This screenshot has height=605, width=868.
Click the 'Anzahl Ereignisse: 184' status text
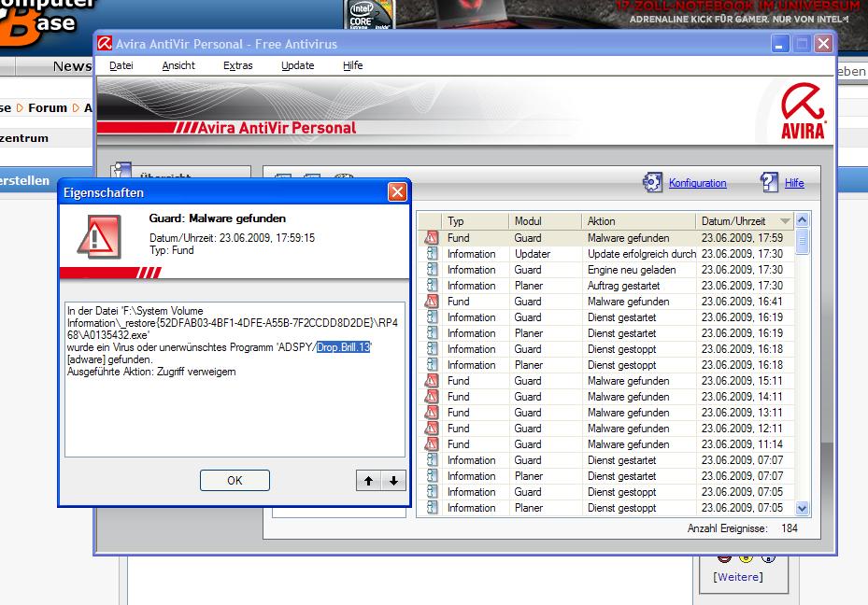coord(743,528)
